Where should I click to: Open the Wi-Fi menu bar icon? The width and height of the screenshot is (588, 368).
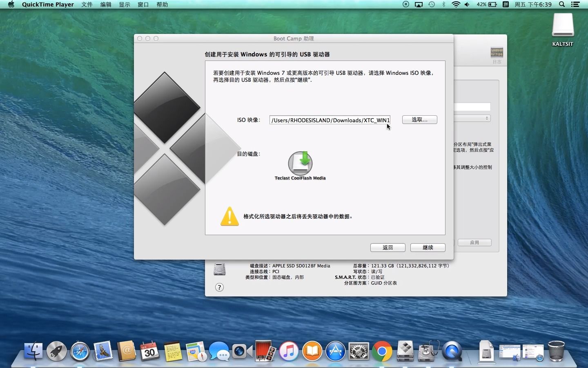(456, 4)
